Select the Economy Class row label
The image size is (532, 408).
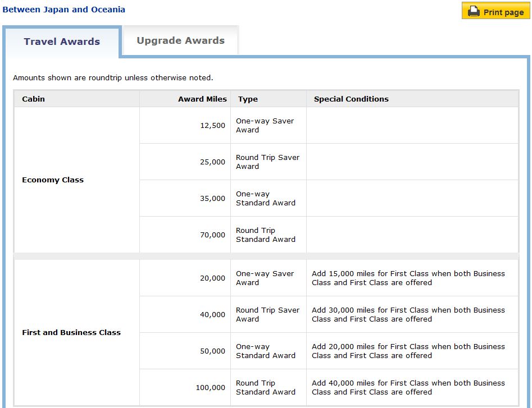[x=53, y=180]
